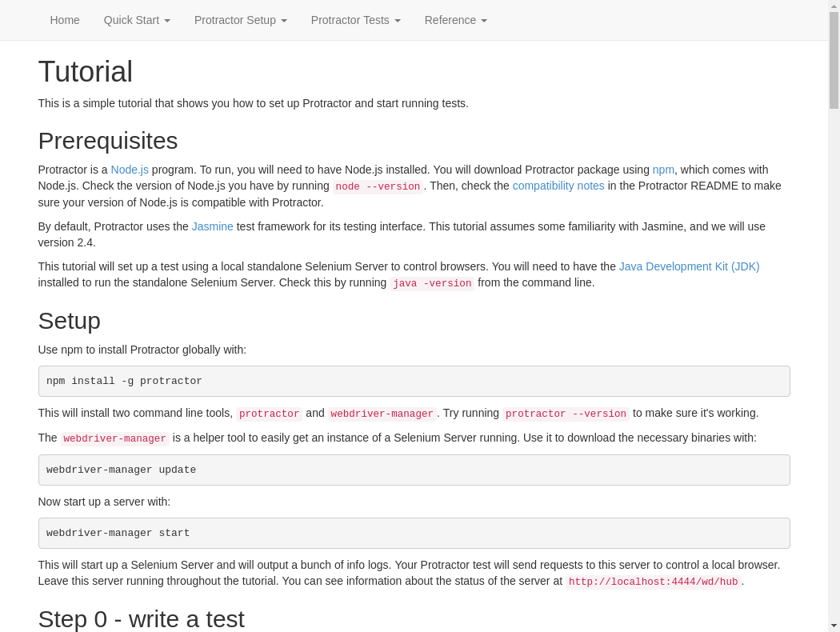Click the node --version inline code

pos(377,186)
